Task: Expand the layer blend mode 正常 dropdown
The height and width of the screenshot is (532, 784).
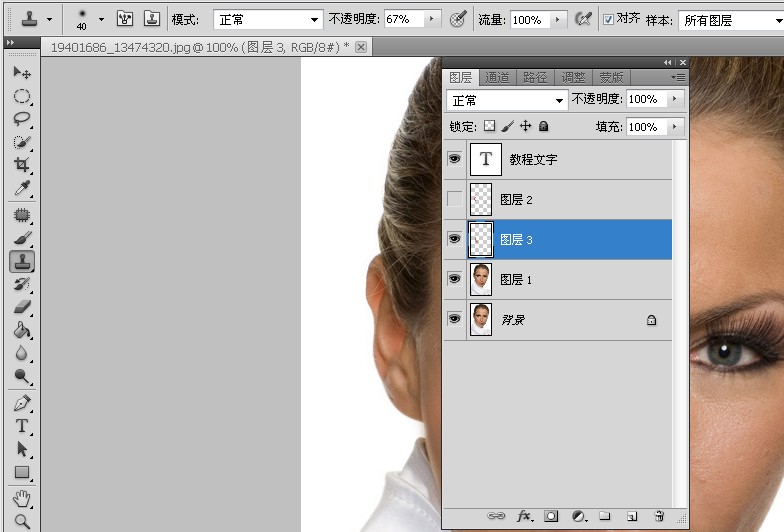Action: point(506,100)
